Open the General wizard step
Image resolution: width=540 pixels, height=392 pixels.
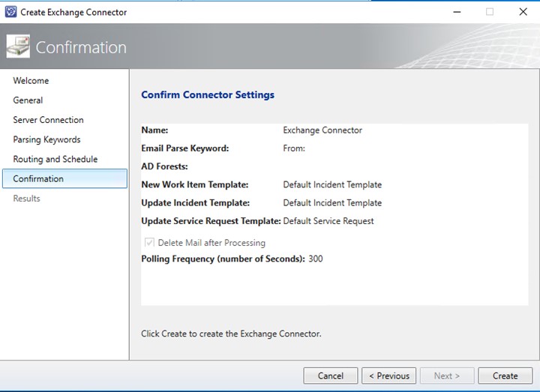(28, 100)
